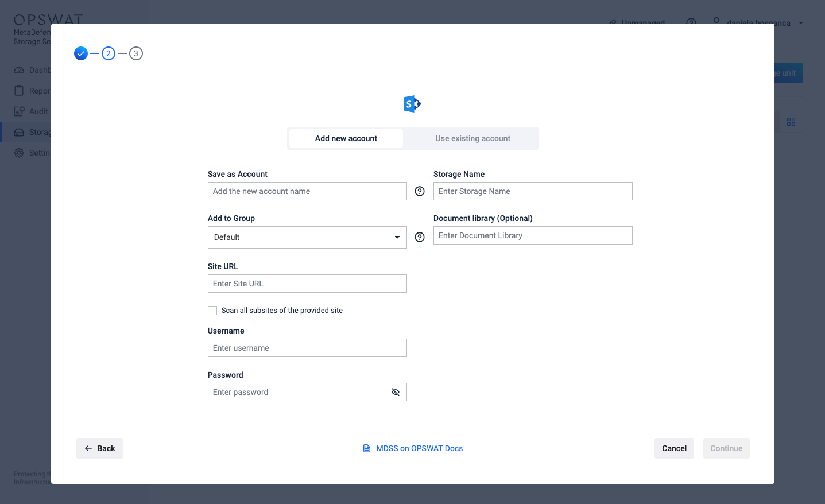Click the Continue button
Screen dimensions: 825x504
click(726, 448)
